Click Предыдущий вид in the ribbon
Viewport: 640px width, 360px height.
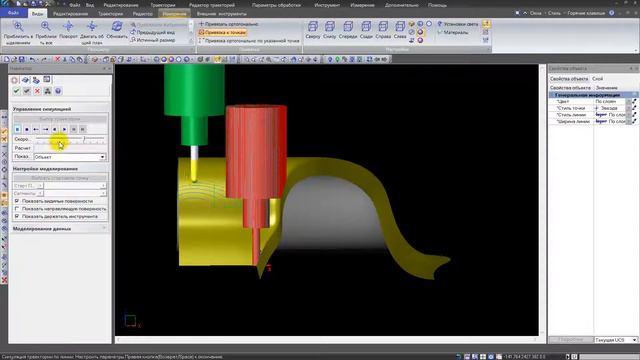tap(153, 32)
